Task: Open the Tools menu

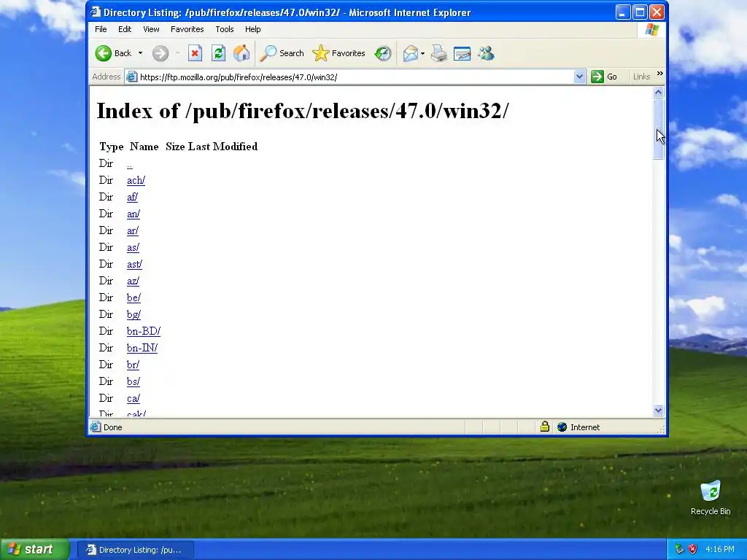Action: [225, 29]
